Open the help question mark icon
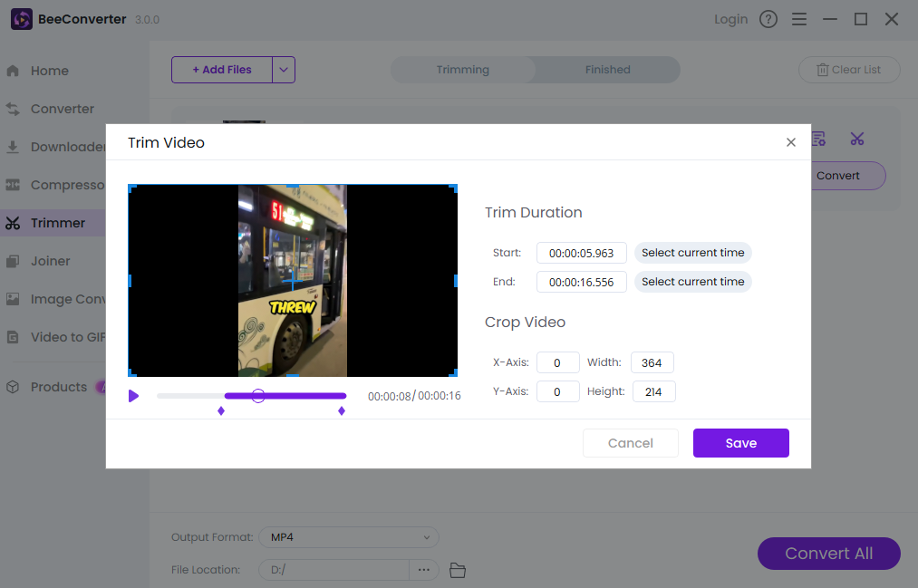Image resolution: width=918 pixels, height=588 pixels. 768,19
